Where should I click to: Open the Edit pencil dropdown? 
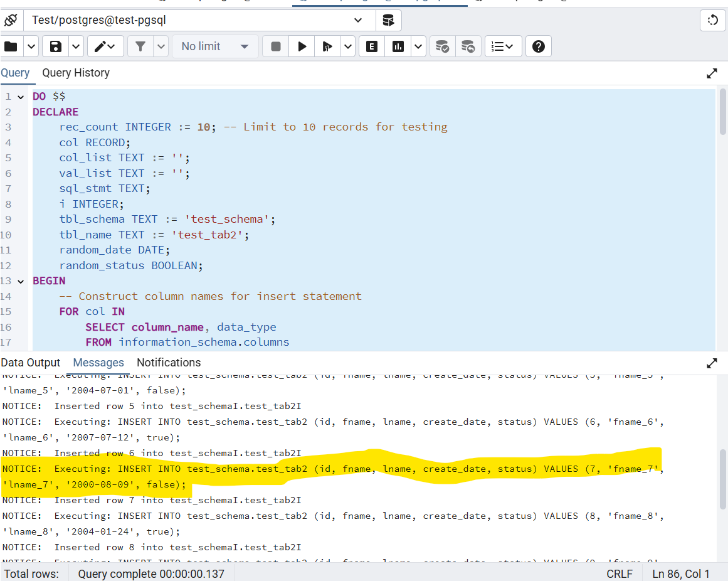click(105, 46)
